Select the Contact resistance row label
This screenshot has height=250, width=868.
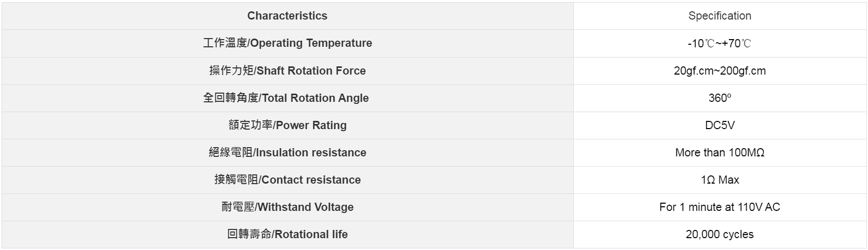click(287, 180)
